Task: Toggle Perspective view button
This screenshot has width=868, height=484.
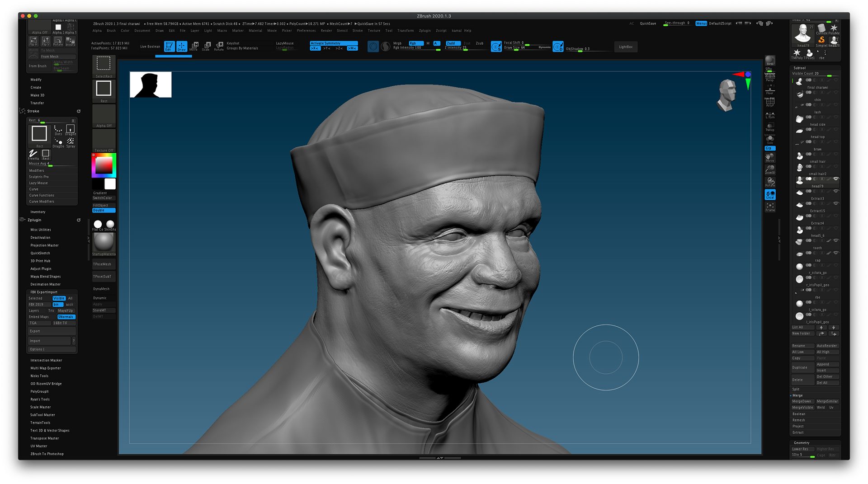Action: (770, 77)
